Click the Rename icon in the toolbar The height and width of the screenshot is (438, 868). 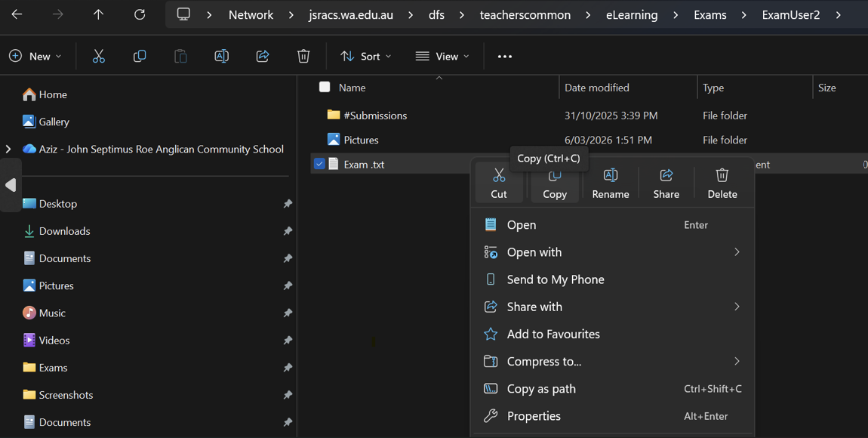221,57
